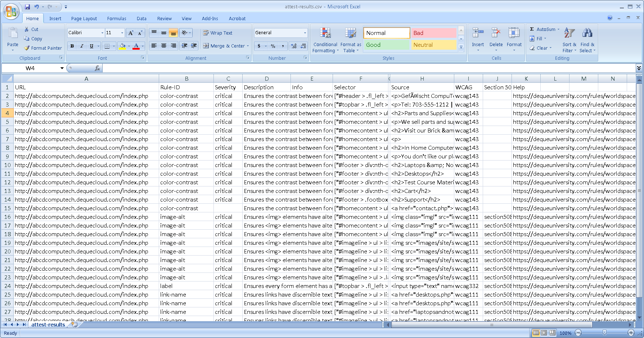644x338 pixels.
Task: Save the workbook from the Quick Access toolbar
Action: pos(27,7)
